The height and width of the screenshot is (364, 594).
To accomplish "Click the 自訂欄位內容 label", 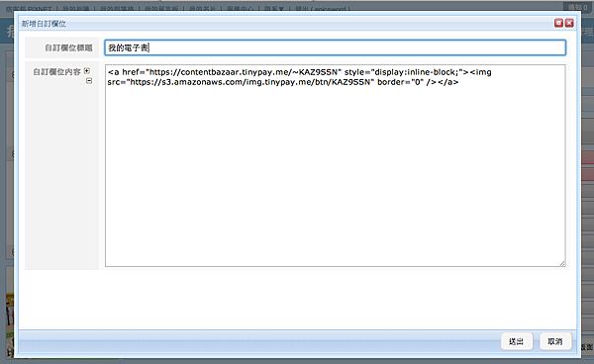I will tap(56, 72).
